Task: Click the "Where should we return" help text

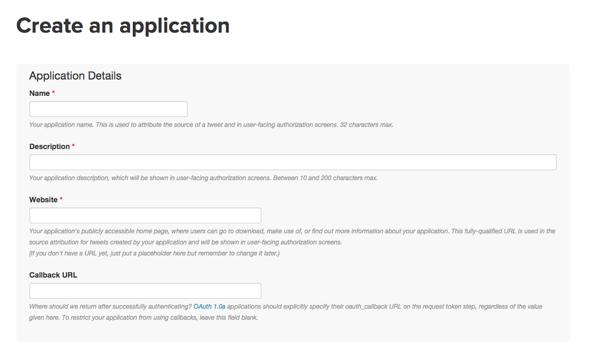Action: (110, 307)
